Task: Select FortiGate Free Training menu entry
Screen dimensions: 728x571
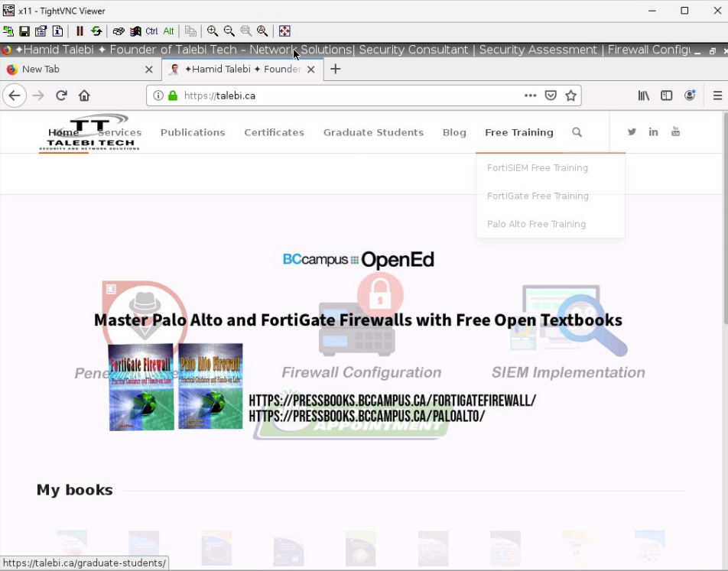Action: click(538, 196)
